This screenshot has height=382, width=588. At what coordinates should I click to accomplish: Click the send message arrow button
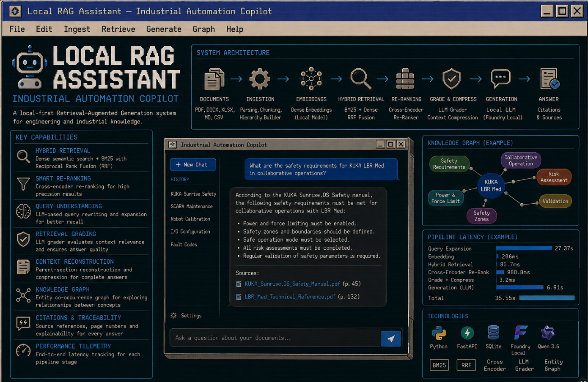[391, 338]
